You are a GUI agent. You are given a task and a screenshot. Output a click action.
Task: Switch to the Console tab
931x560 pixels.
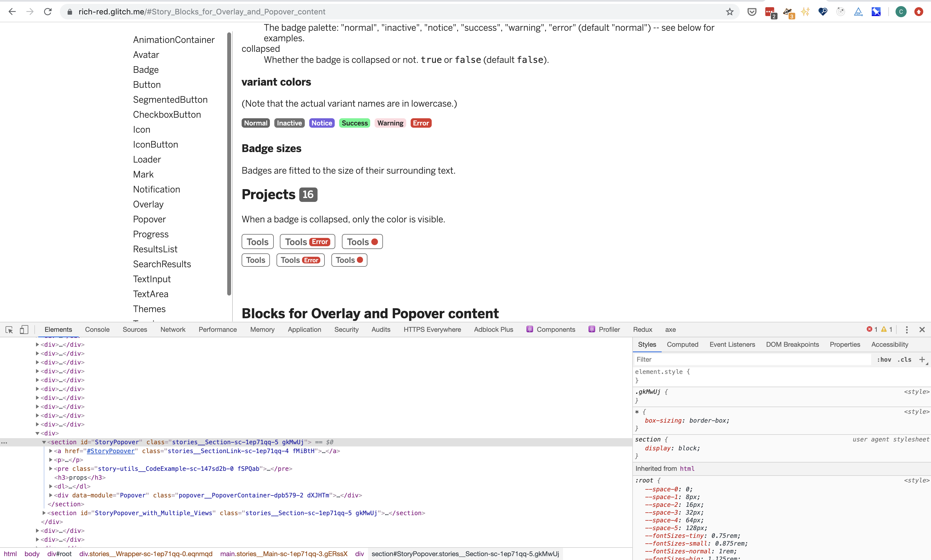point(97,329)
